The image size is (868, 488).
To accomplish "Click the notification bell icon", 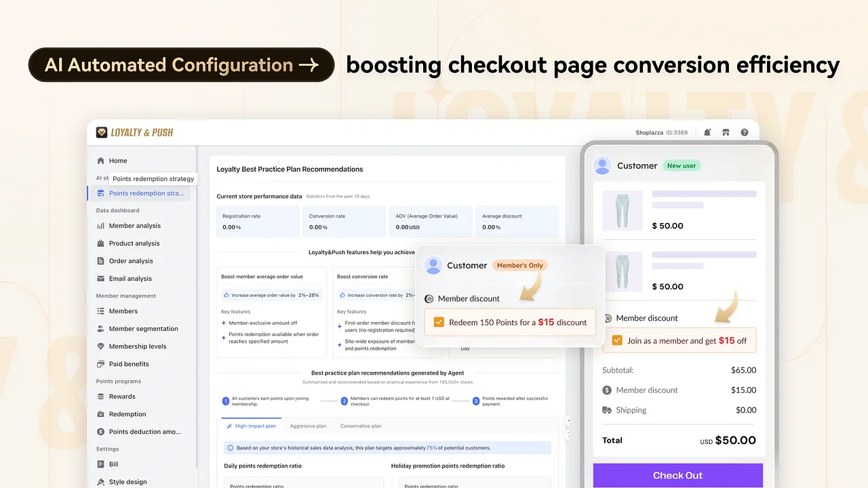I will [707, 133].
